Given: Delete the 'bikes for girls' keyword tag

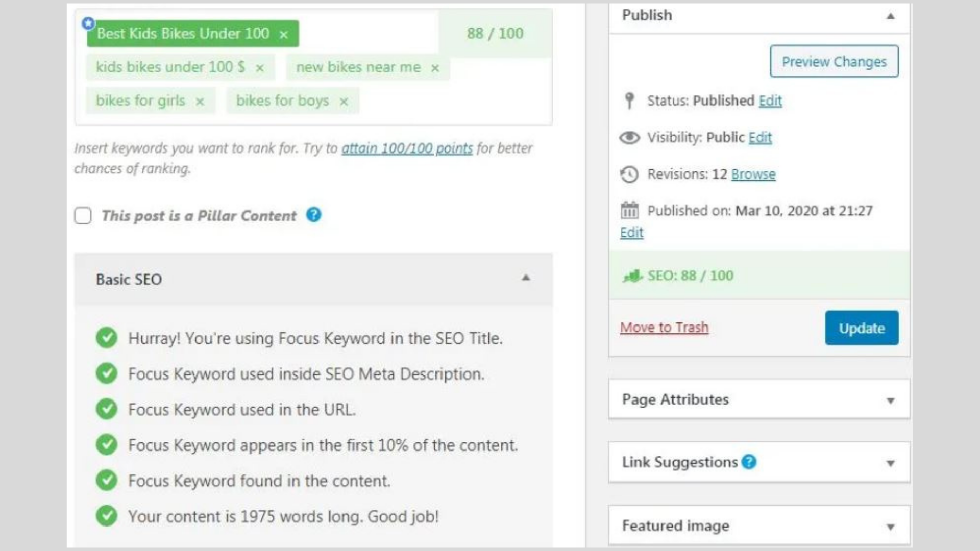Looking at the screenshot, I should tap(200, 102).
